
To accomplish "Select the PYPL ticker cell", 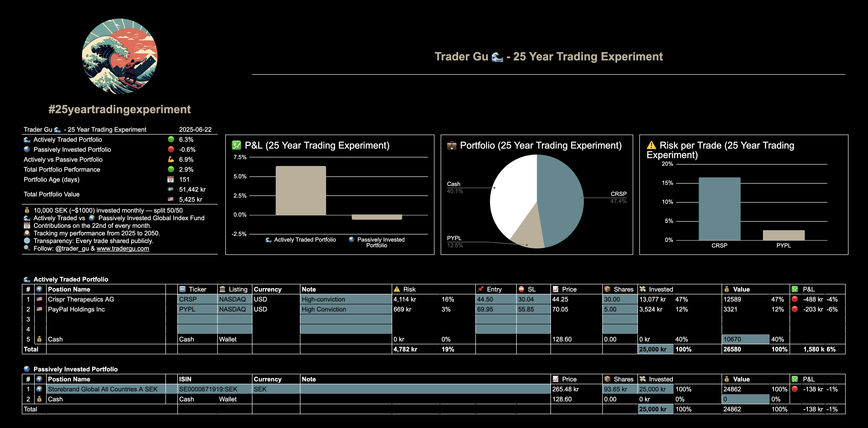I will pos(198,309).
